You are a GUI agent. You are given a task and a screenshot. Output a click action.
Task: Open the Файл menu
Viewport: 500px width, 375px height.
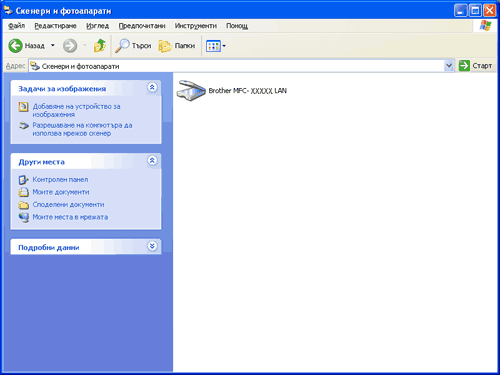click(16, 26)
